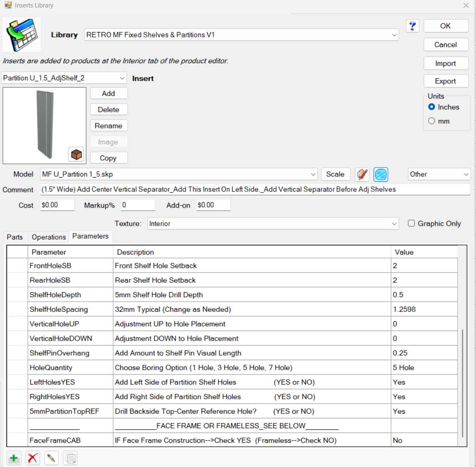
Task: Click the copy parameters pages icon
Action: click(x=70, y=458)
